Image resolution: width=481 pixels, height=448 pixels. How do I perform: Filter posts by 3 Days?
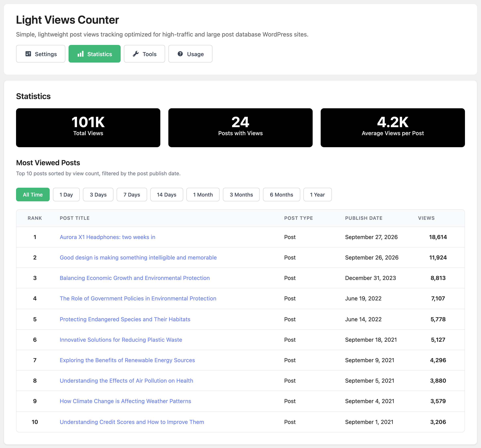coord(98,195)
